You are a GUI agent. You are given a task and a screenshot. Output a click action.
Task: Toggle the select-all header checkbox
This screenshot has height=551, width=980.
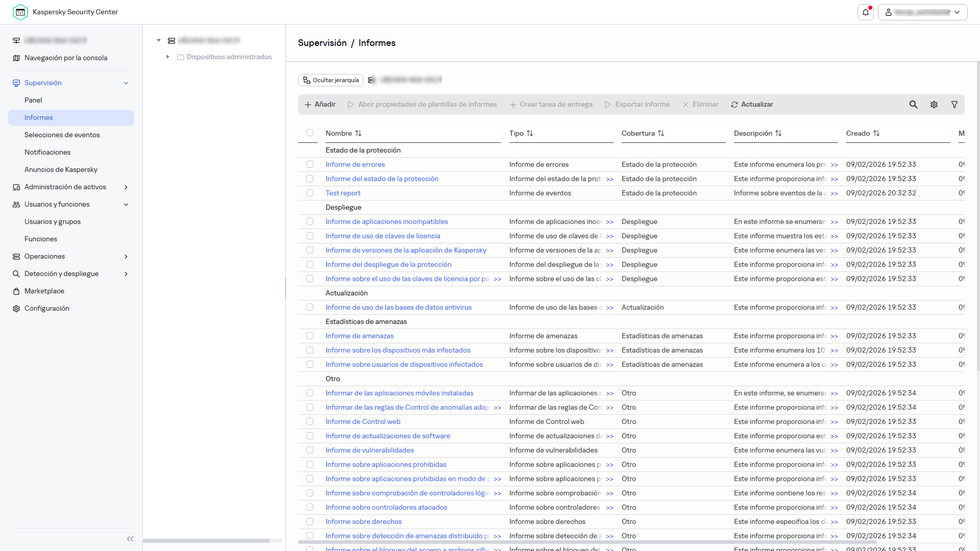coord(310,133)
